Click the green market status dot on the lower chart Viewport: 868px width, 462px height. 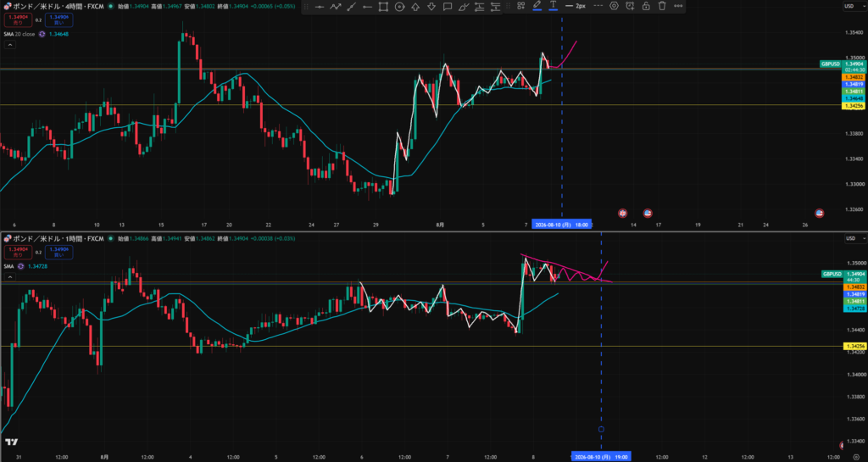pos(111,238)
